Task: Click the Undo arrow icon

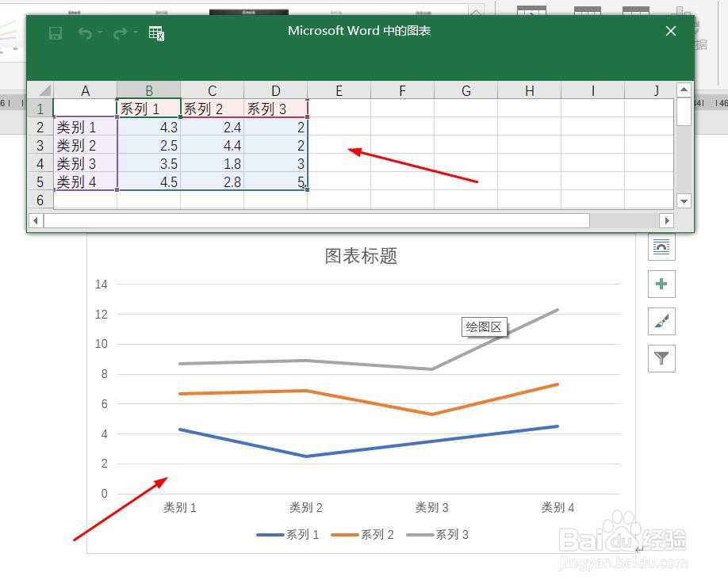Action: (x=85, y=33)
